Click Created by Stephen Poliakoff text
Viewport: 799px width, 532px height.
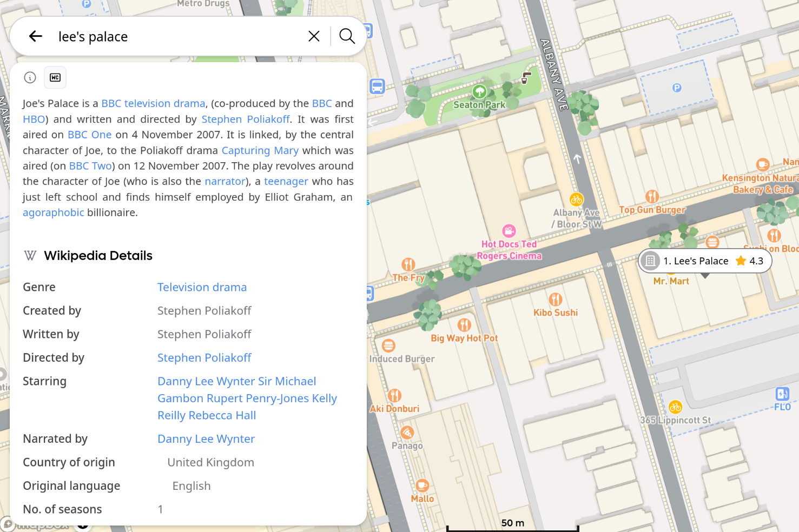pyautogui.click(x=204, y=311)
